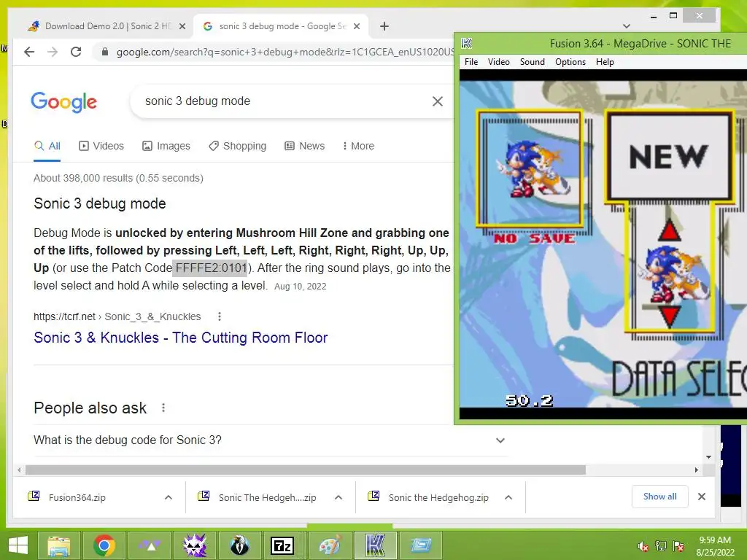The image size is (747, 560).
Task: Open Action Center flag icon
Action: click(678, 546)
